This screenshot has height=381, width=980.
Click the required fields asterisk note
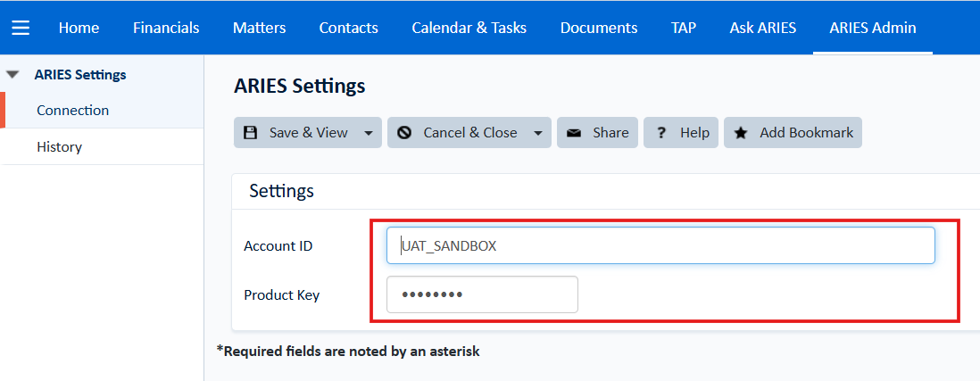point(348,351)
